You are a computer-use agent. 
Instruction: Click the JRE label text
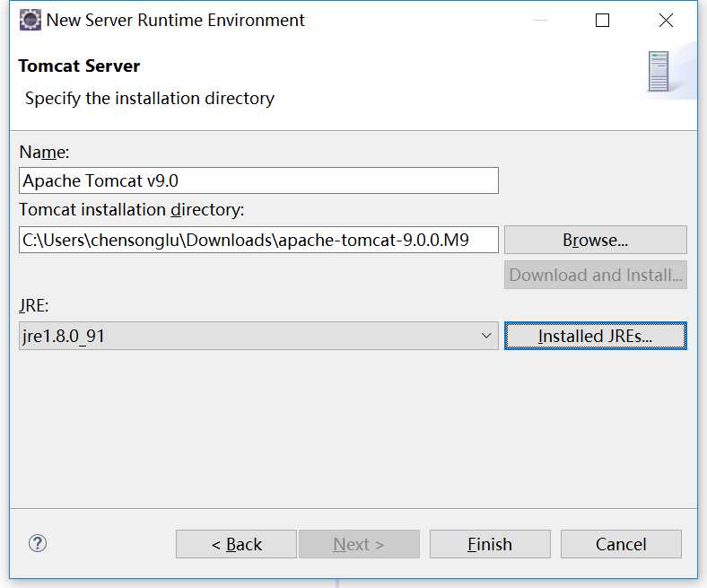34,305
